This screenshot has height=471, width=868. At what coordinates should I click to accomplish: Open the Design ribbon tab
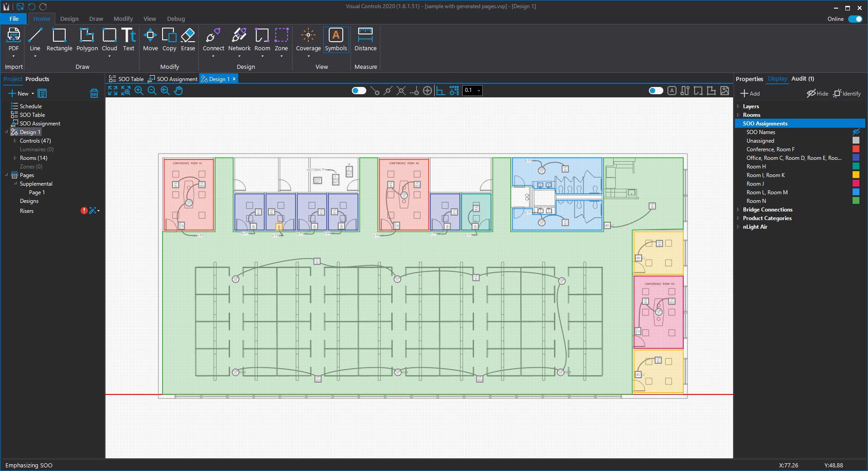(69, 19)
